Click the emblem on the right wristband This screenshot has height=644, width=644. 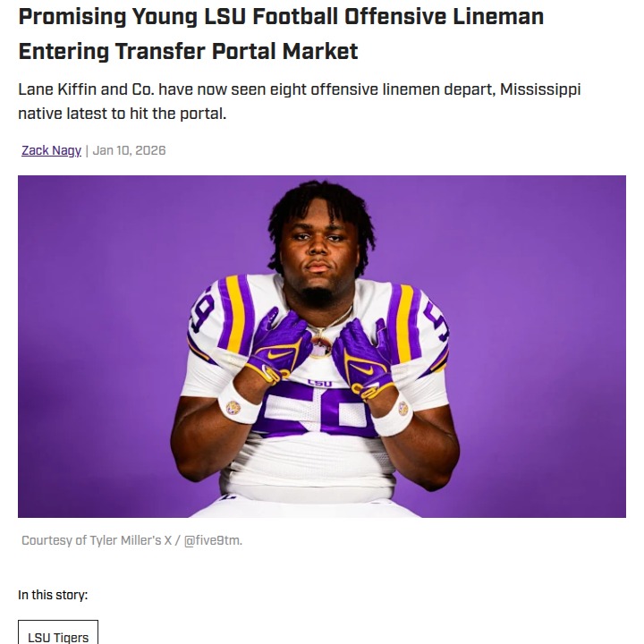point(403,409)
